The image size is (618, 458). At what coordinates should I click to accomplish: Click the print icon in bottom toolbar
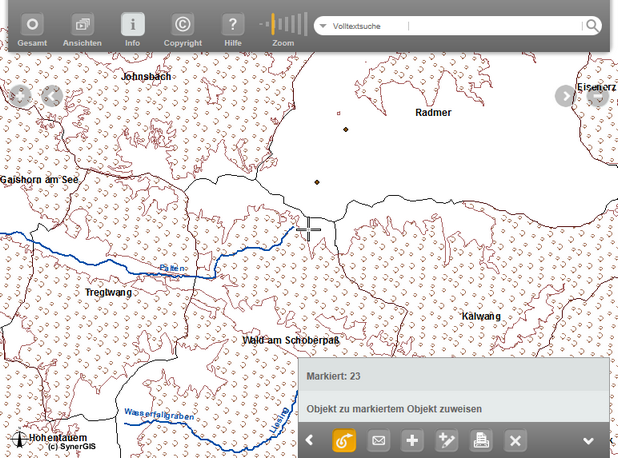(481, 440)
